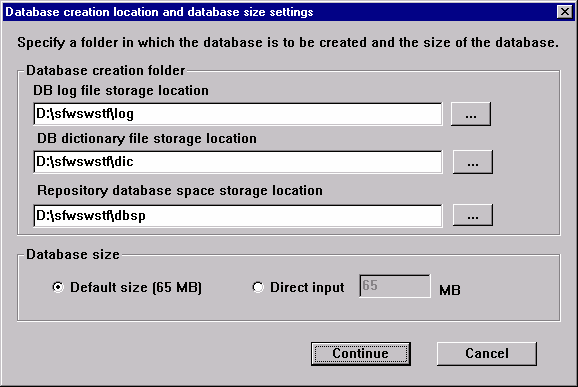Click the Repository database space storage location label

pos(180,191)
